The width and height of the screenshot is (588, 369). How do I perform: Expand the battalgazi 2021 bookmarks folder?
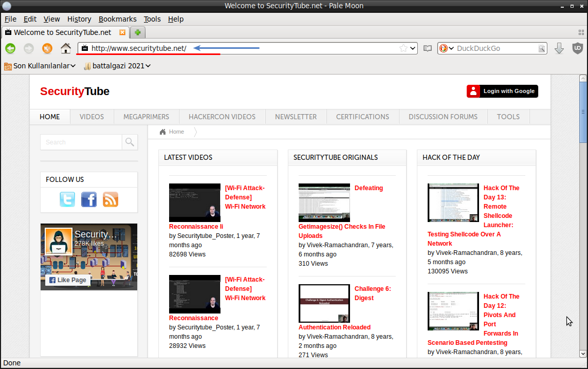(117, 66)
